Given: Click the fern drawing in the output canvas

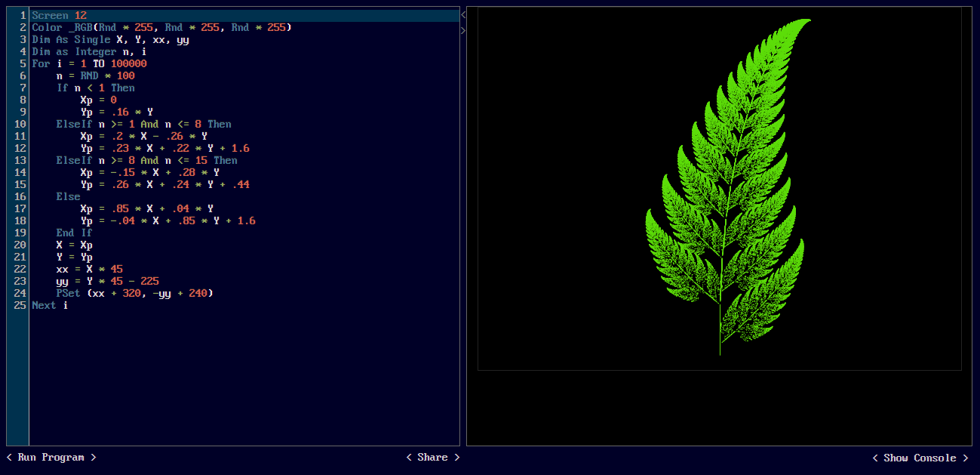Looking at the screenshot, I should coord(727,186).
